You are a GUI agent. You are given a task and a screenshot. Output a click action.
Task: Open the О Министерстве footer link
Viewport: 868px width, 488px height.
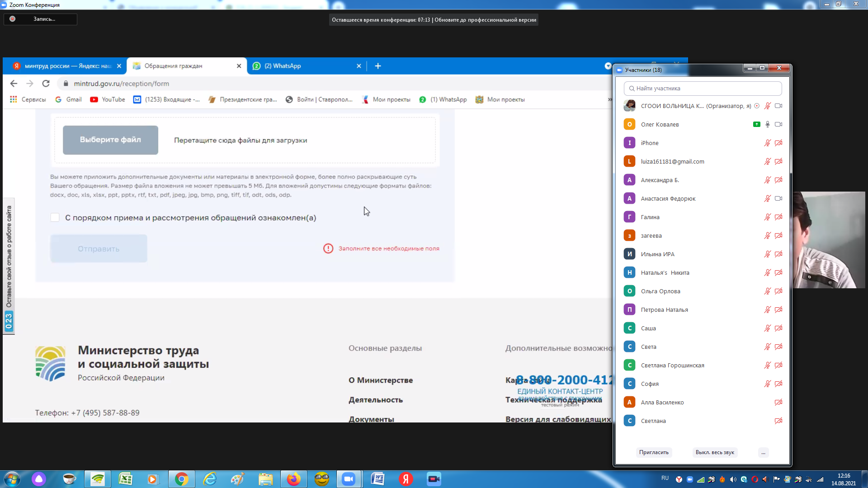point(381,380)
